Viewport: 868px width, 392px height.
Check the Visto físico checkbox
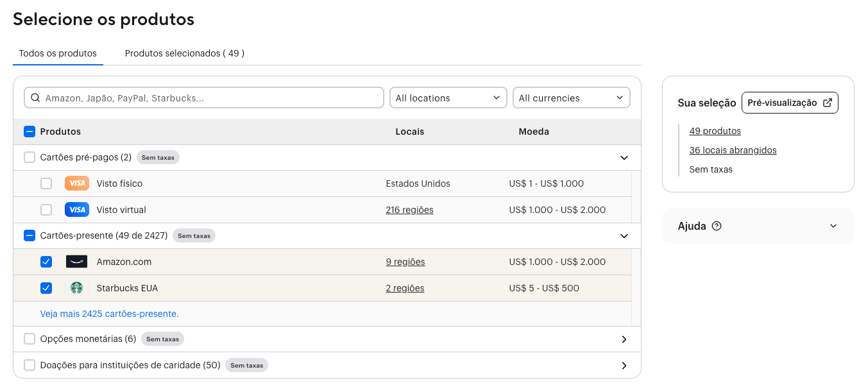pos(46,183)
